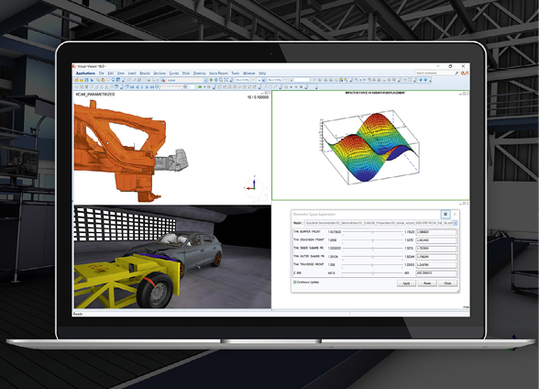Viewport: 539px width, 389px height.
Task: Open the Injury Report menu
Action: tap(219, 73)
